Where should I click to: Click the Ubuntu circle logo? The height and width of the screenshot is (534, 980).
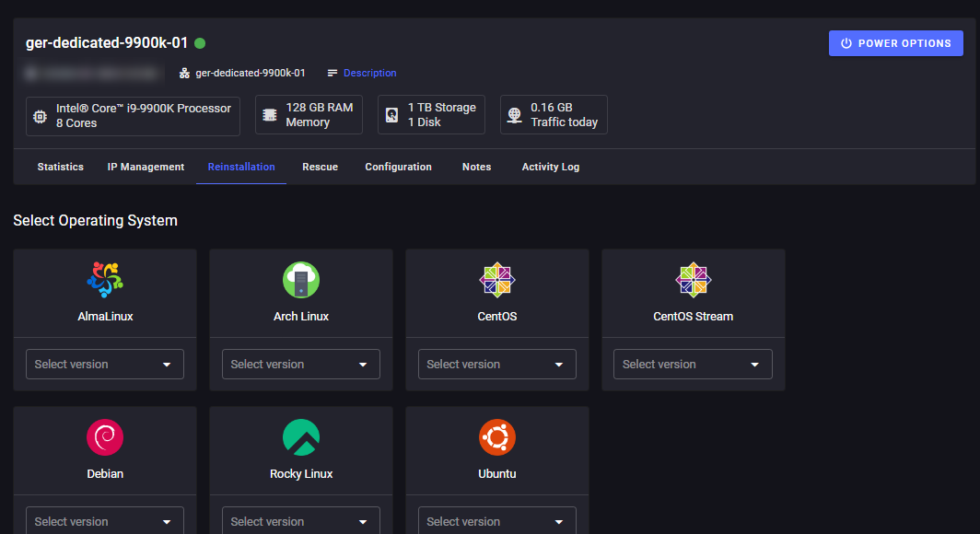496,437
